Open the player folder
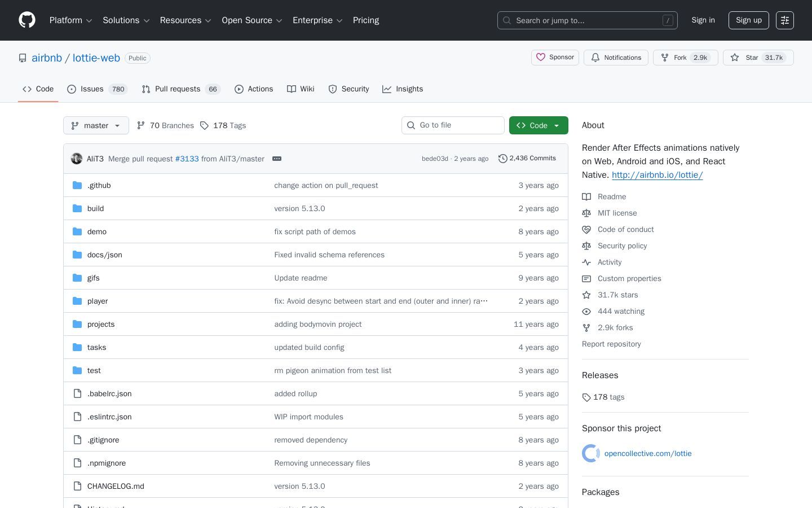Screen dimensions: 812x508 tap(98, 301)
